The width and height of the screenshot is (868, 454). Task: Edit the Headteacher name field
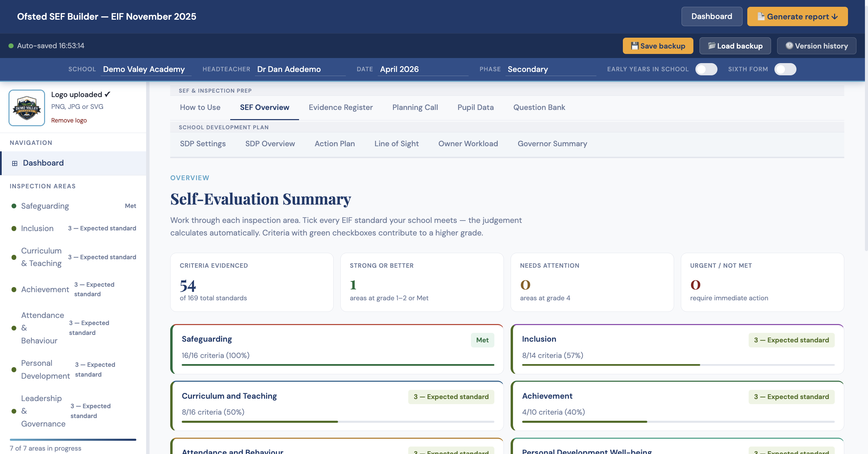tap(300, 69)
